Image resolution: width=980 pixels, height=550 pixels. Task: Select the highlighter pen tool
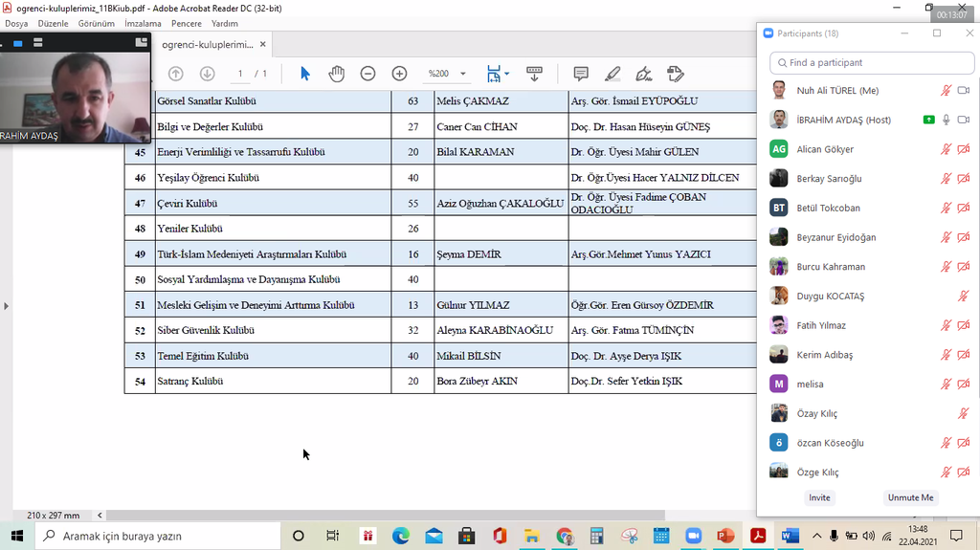612,74
